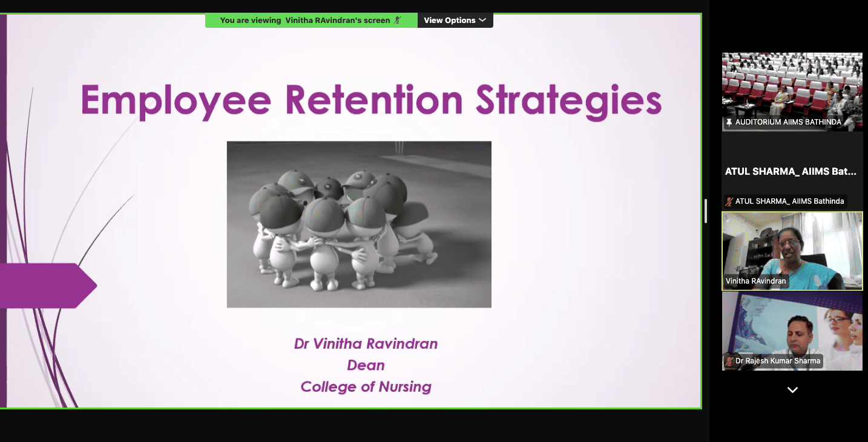This screenshot has height=442, width=868.
Task: Click the 'College of Nursing' text on the slide
Action: click(x=366, y=387)
